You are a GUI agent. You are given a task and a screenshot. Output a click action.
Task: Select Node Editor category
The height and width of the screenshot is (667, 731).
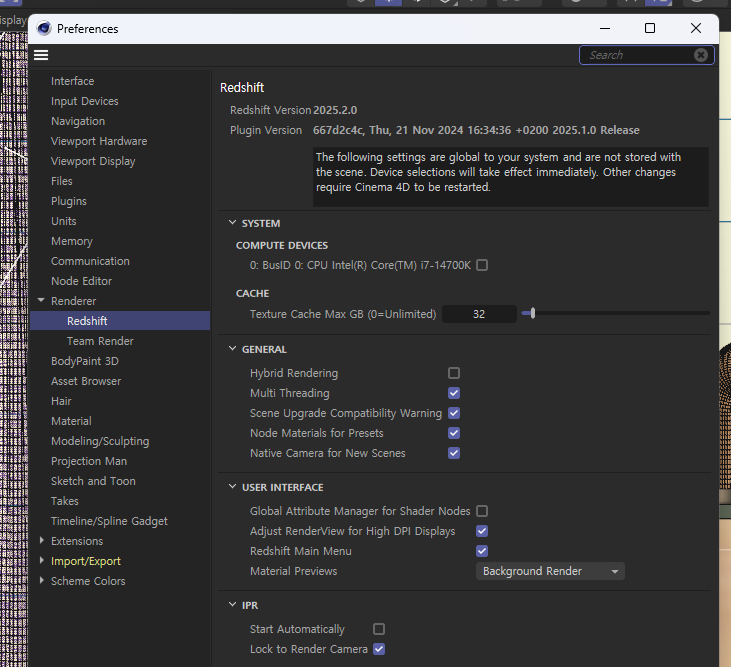81,281
